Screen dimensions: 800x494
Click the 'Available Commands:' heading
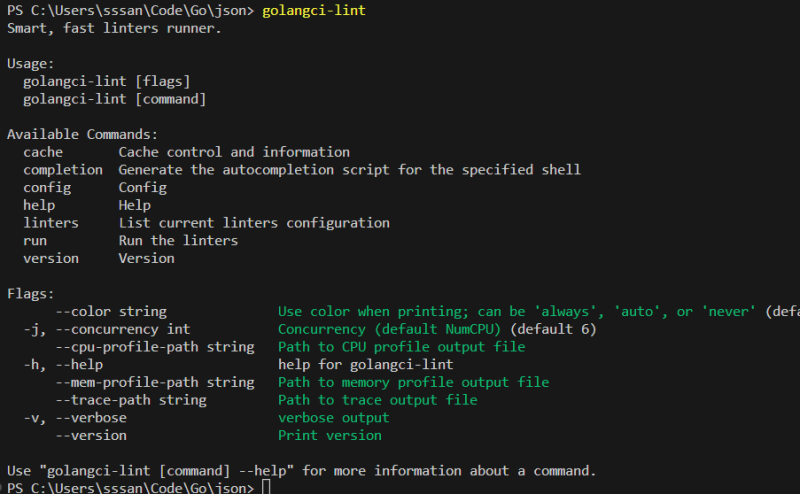tap(83, 134)
